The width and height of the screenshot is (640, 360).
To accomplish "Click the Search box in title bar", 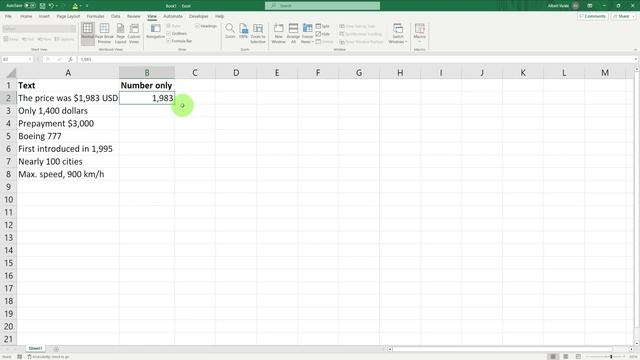I will tap(322, 6).
